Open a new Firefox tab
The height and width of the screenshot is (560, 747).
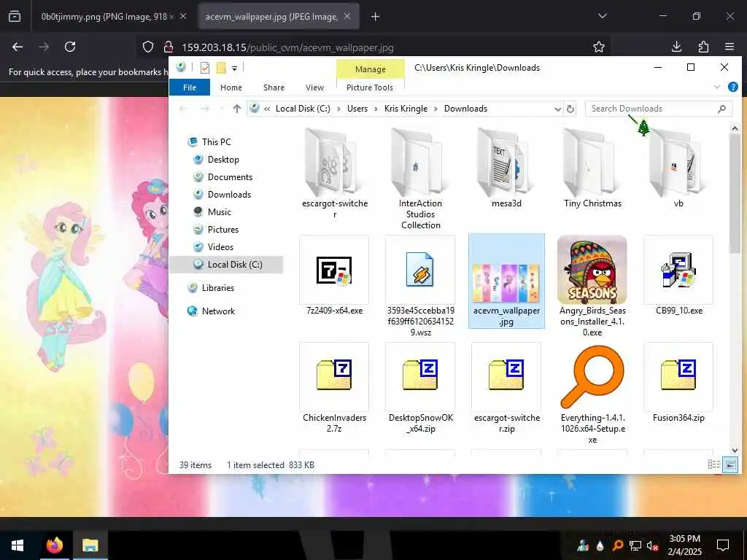[x=376, y=17]
